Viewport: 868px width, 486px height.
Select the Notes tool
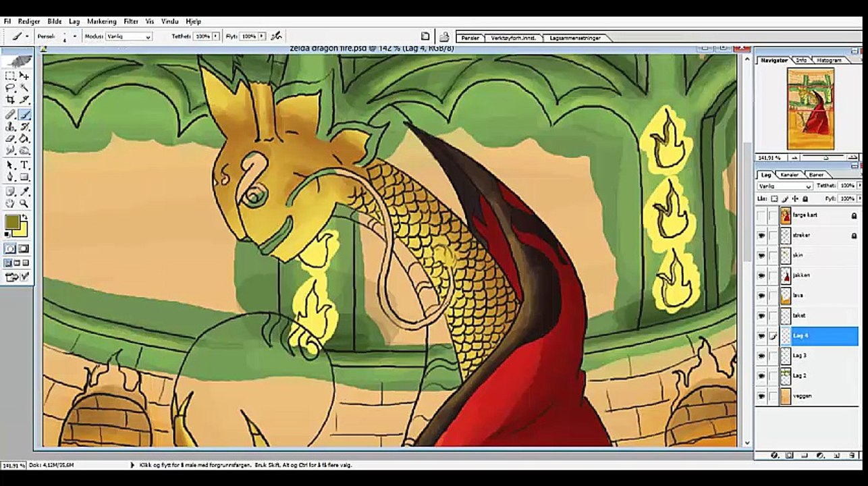tap(10, 192)
